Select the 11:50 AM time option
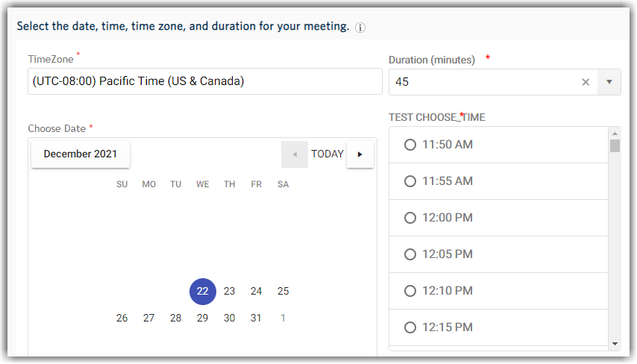Image resolution: width=637 pixels, height=364 pixels. pyautogui.click(x=409, y=145)
